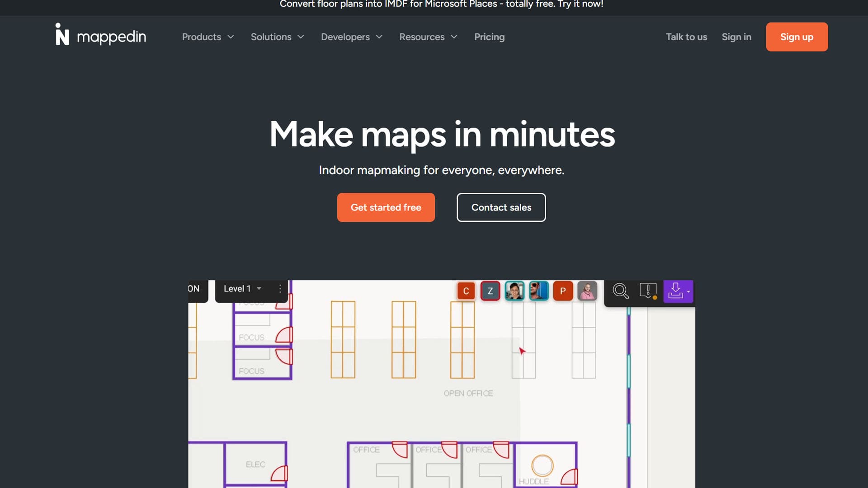868x488 pixels.
Task: Click the orange 'P' collaborator avatar
Action: click(x=563, y=291)
